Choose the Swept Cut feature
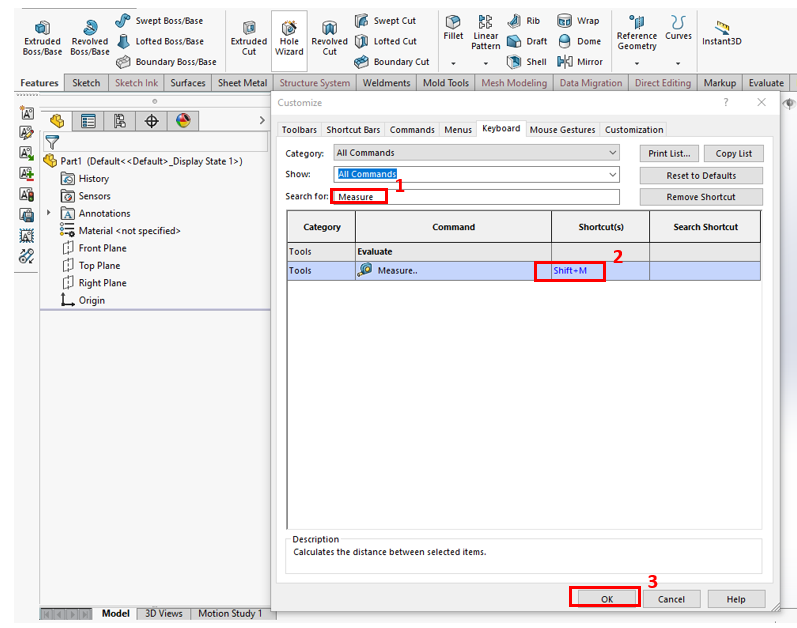 385,21
